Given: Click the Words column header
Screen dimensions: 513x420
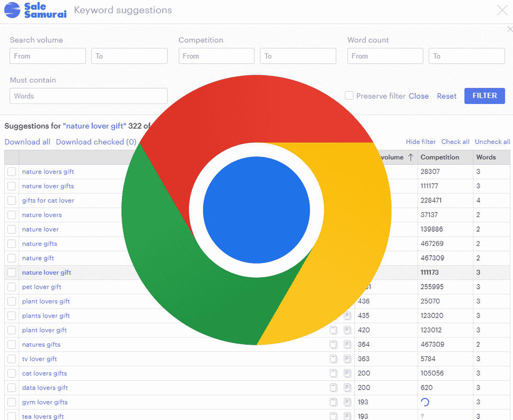Looking at the screenshot, I should 486,157.
